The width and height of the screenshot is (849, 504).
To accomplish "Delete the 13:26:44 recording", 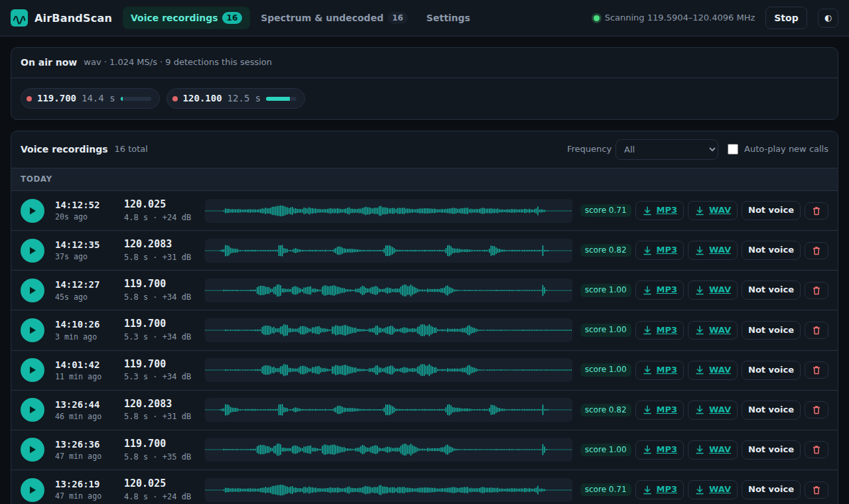I will click(x=816, y=410).
